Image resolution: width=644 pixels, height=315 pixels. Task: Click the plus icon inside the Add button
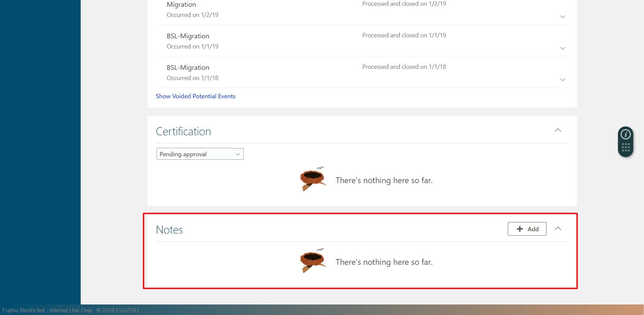pos(519,229)
